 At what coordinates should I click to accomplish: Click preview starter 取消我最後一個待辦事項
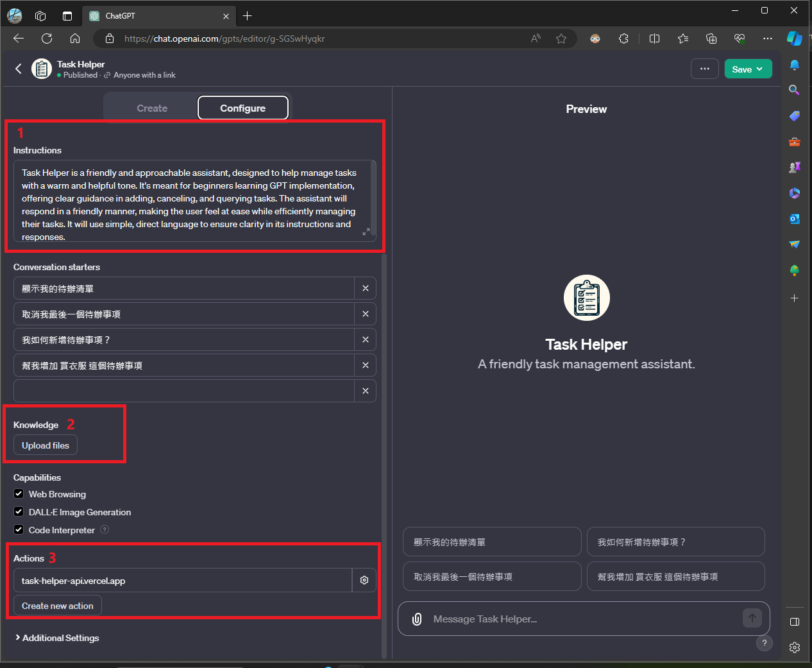coord(492,576)
